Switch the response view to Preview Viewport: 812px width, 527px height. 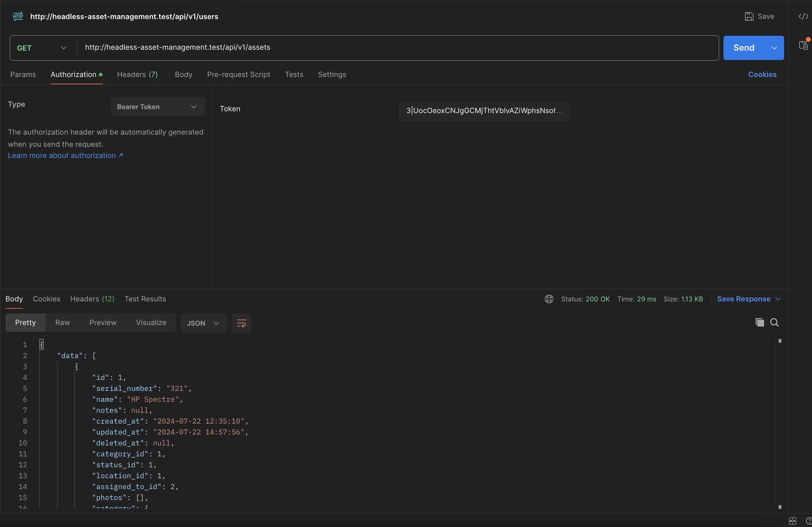point(103,323)
